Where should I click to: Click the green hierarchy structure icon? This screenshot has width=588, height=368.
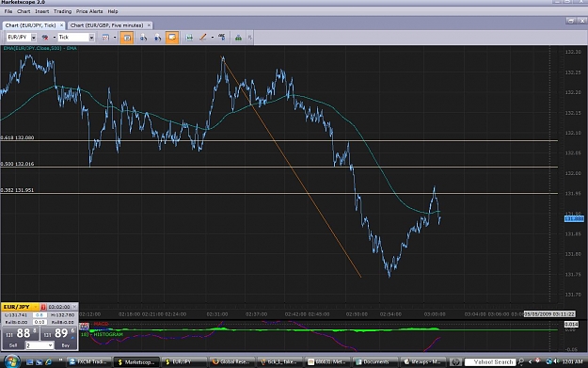(238, 38)
